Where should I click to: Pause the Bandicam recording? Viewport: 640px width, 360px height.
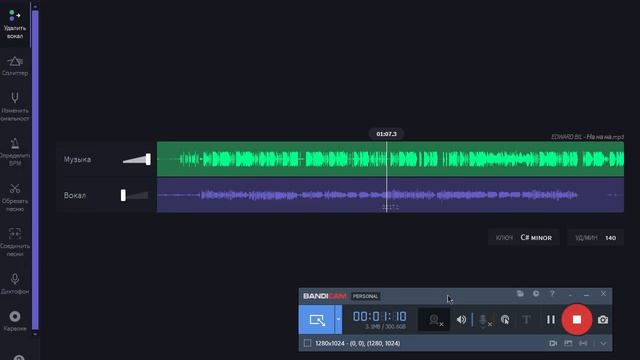551,320
